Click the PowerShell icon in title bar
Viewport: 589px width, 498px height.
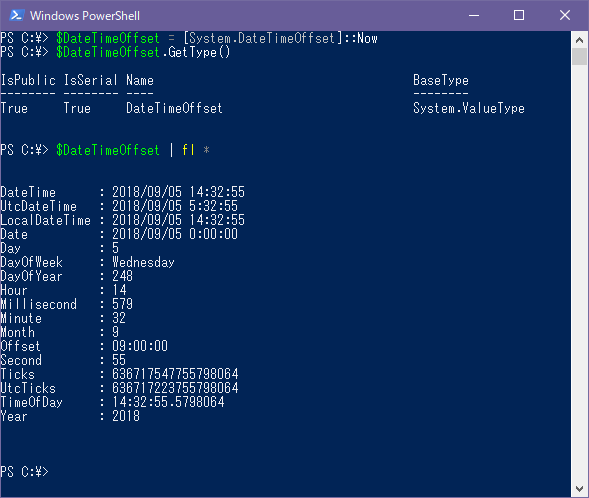coord(17,15)
